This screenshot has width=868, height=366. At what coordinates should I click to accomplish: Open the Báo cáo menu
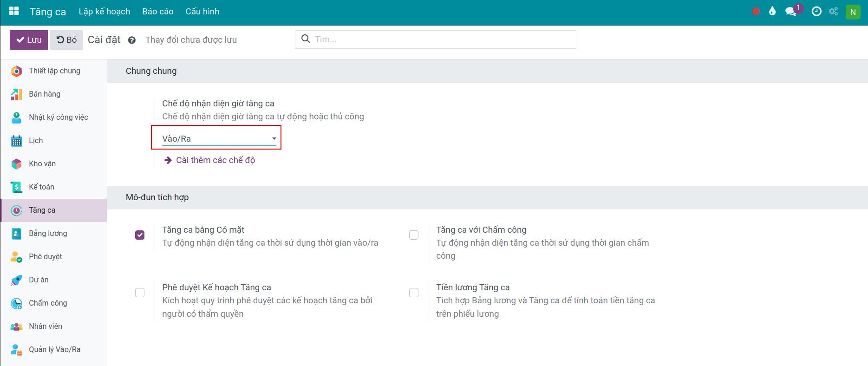click(158, 12)
